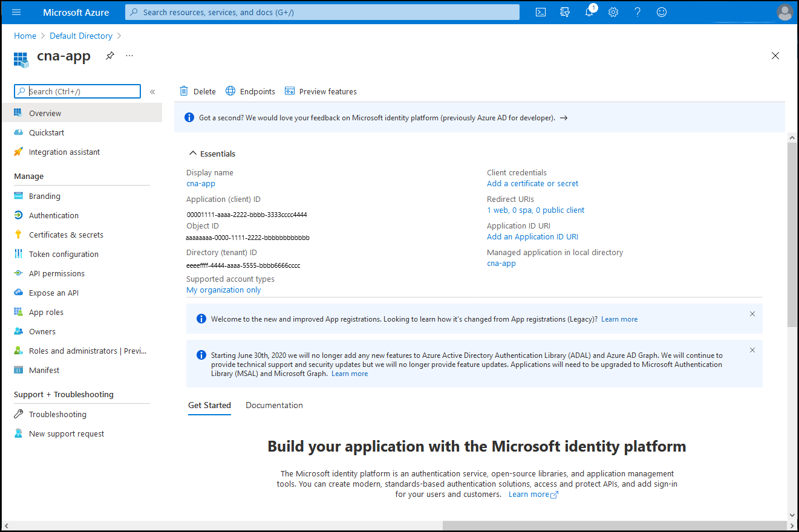Screen dimensions: 799x532
Task: Go to Home breadcrumb
Action: click(x=25, y=36)
